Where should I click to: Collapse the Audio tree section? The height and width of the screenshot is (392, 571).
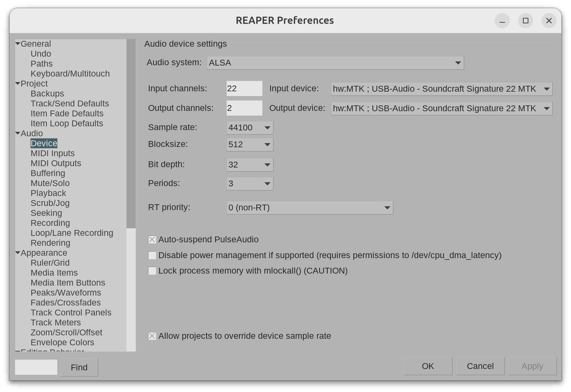click(x=18, y=134)
